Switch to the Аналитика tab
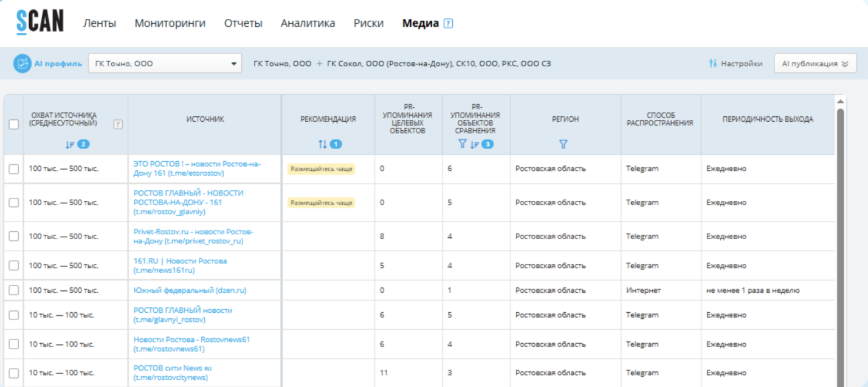 308,24
